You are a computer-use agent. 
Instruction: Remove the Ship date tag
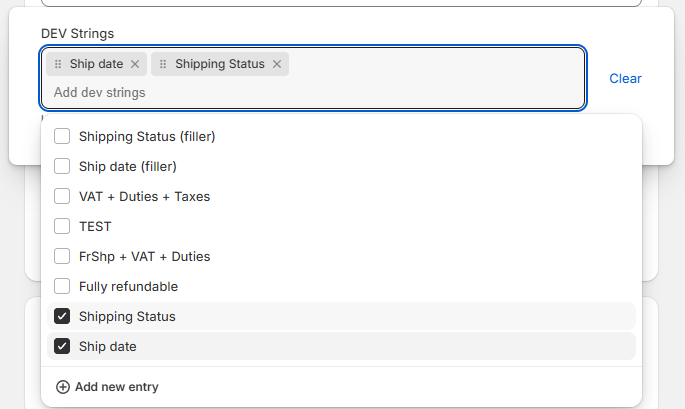135,64
